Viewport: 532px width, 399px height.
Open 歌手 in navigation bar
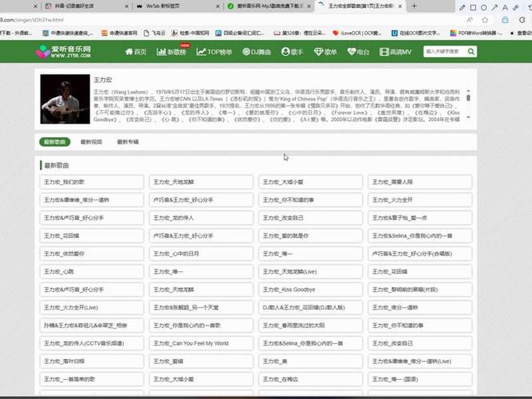(292, 52)
